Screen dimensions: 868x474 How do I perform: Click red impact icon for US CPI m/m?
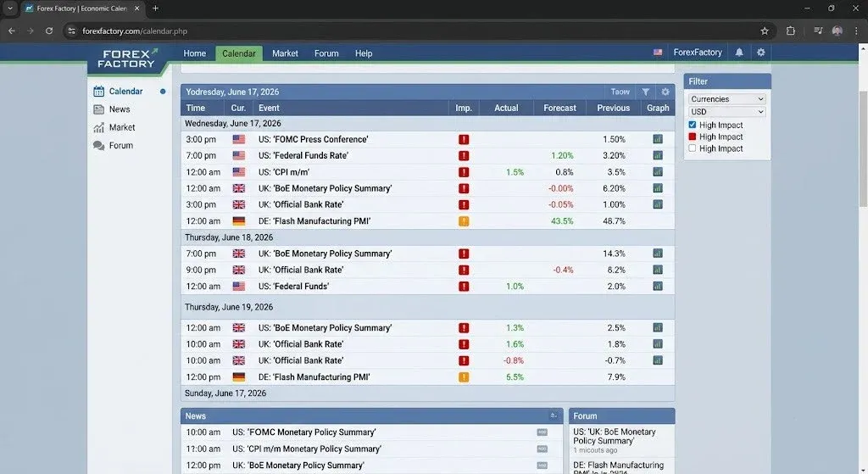(464, 172)
